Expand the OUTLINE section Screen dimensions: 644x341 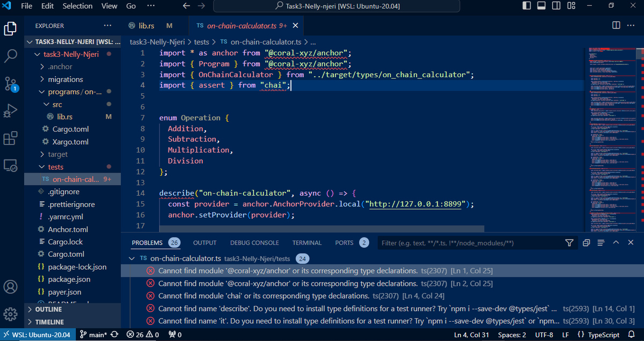47,308
